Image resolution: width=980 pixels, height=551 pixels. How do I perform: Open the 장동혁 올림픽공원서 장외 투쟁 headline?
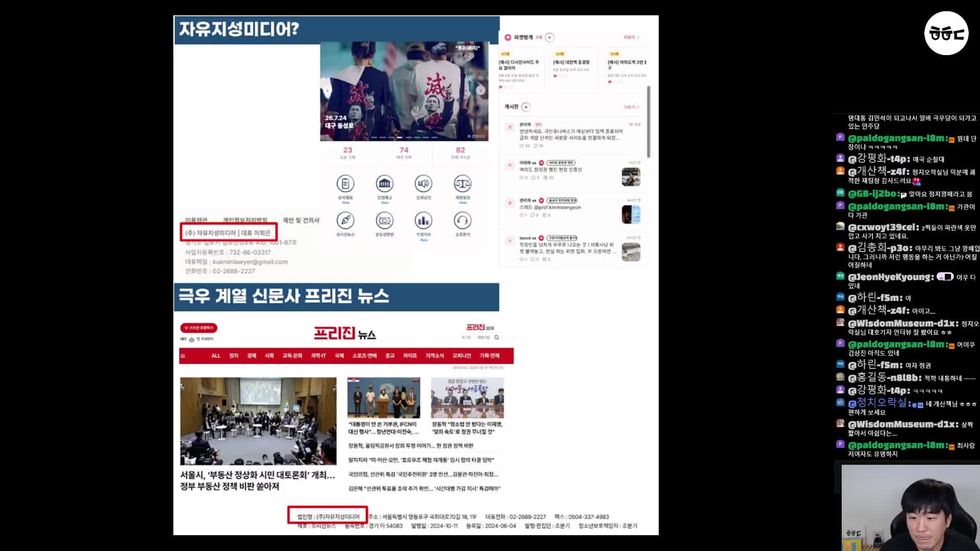pos(411,446)
